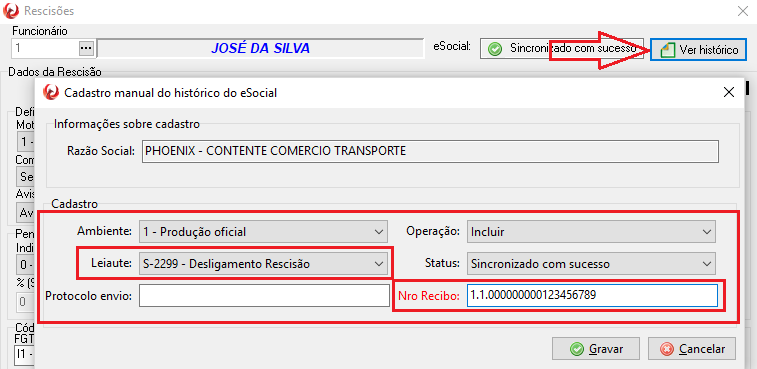Click the Funcionário code field
The image size is (757, 369).
click(45, 48)
